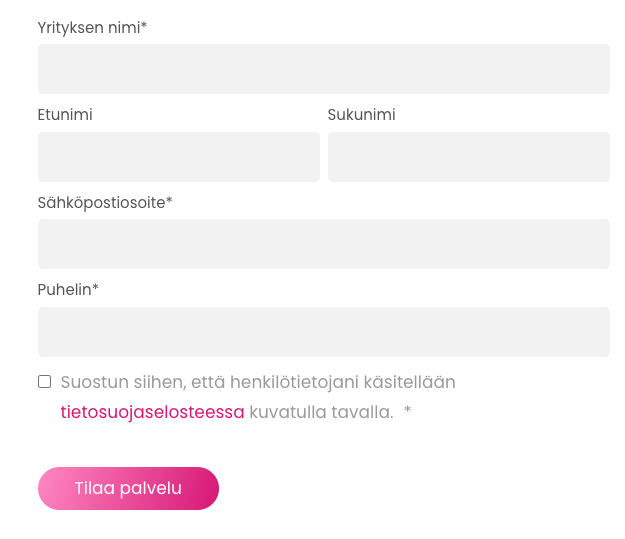Click the Yrityksen nimi input field
This screenshot has width=625, height=539.
pos(323,69)
